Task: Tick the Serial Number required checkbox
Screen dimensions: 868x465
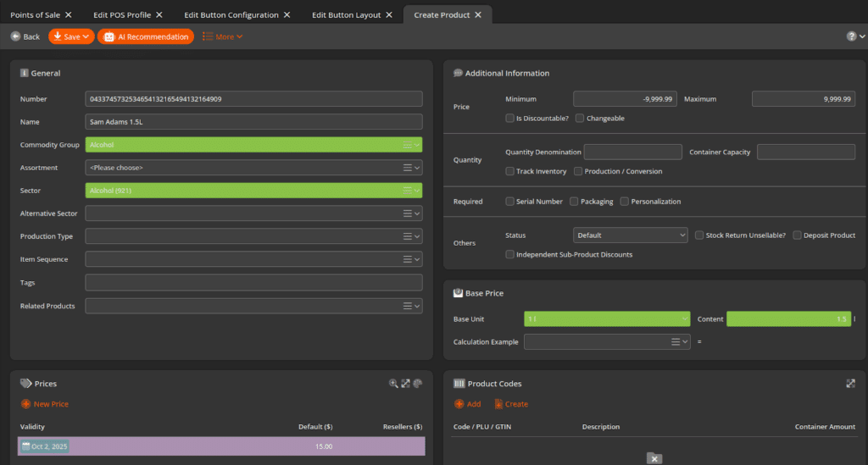Action: 509,202
